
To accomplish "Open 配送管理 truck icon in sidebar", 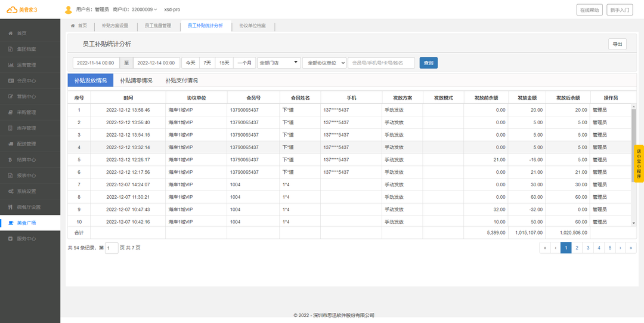I will (x=11, y=144).
